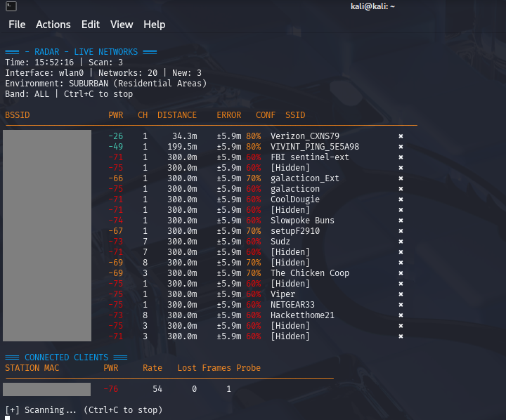Click the Networks: 20 count
The image size is (506, 420).
pyautogui.click(x=128, y=73)
